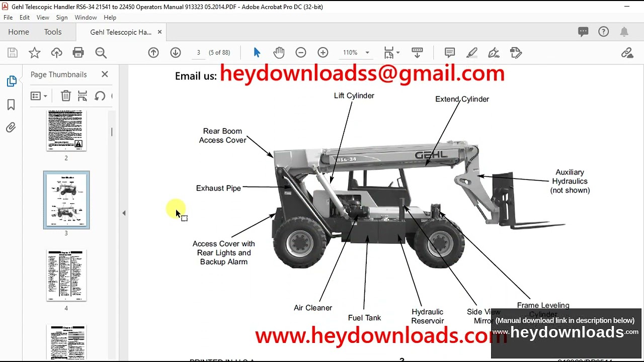Click the stamp tool icon
The image size is (644, 362).
(x=516, y=53)
